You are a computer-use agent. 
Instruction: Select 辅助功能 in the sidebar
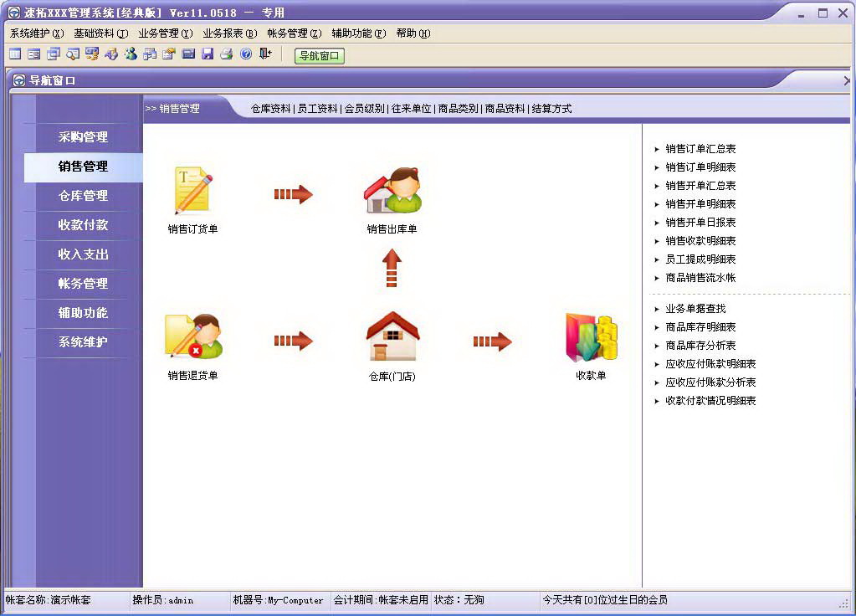[83, 313]
